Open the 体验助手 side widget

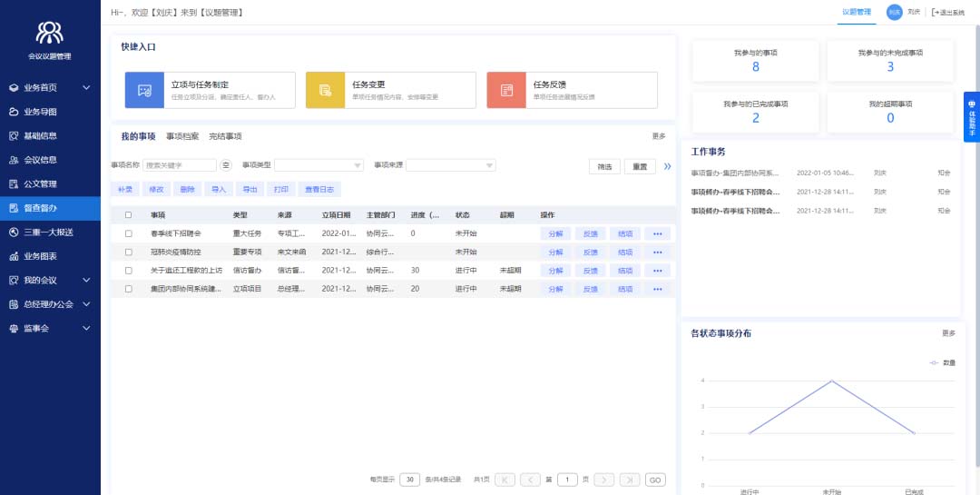pos(972,116)
